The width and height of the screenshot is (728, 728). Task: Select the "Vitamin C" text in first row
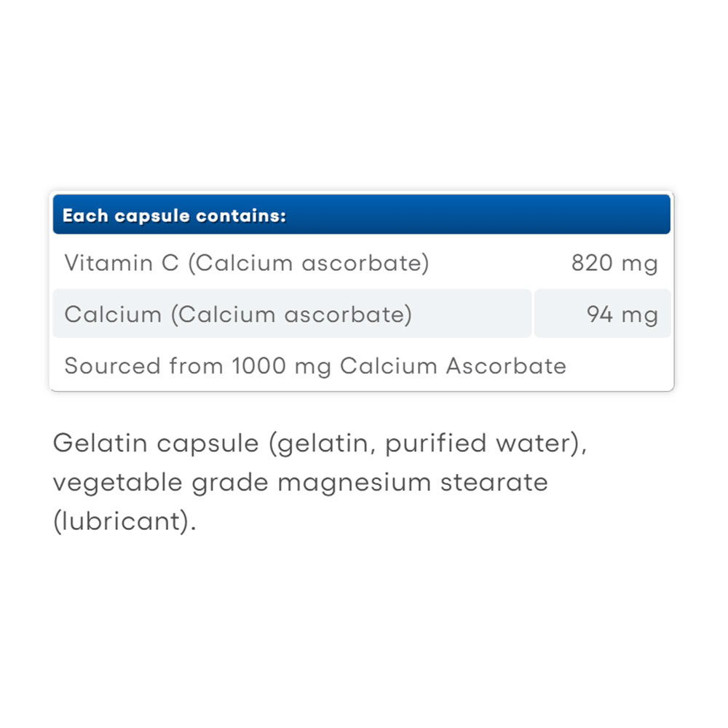point(121,263)
